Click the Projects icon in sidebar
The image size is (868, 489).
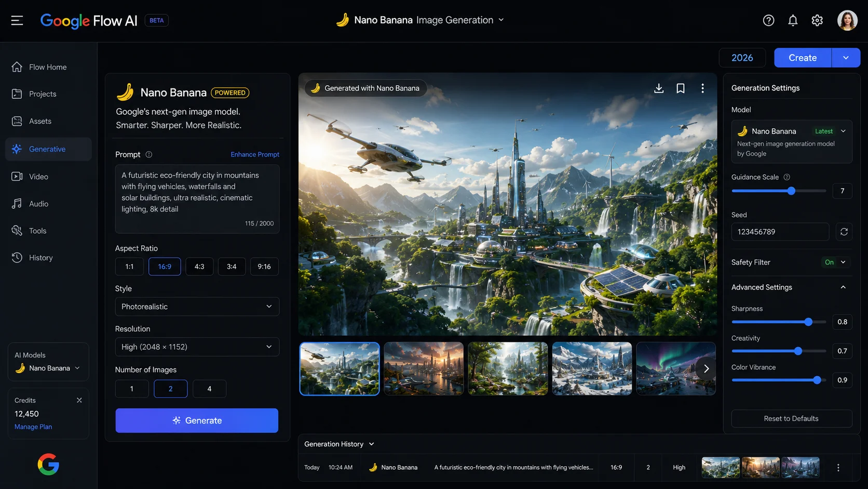[17, 94]
